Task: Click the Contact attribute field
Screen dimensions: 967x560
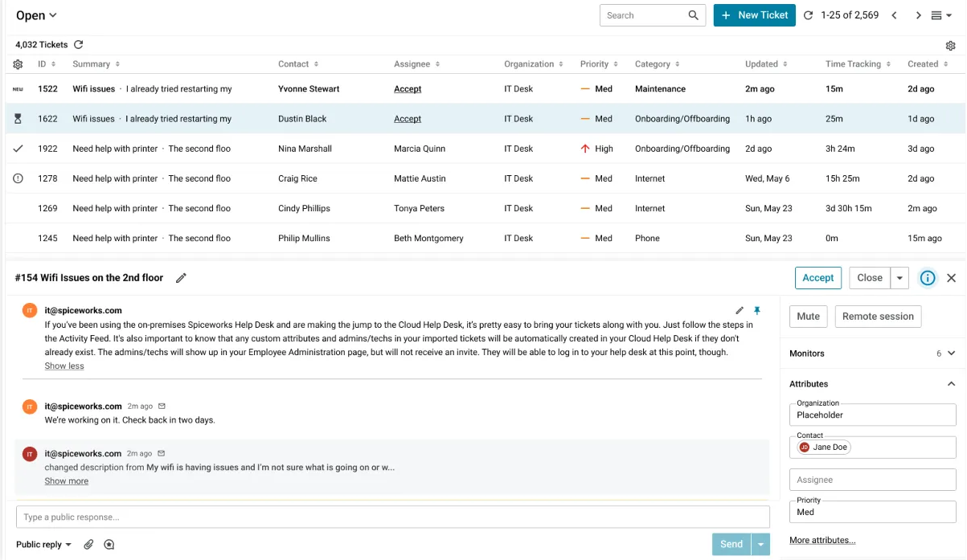Action: 872,448
